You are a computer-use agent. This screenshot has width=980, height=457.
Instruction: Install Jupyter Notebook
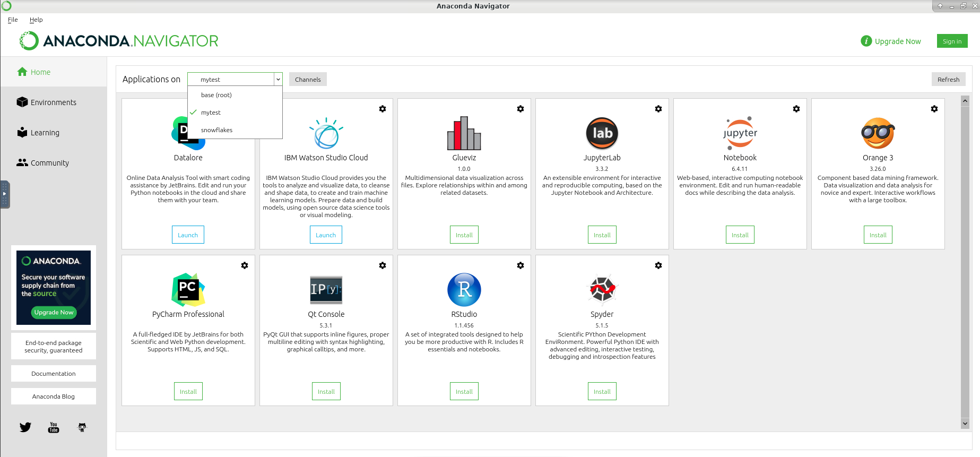click(x=740, y=235)
